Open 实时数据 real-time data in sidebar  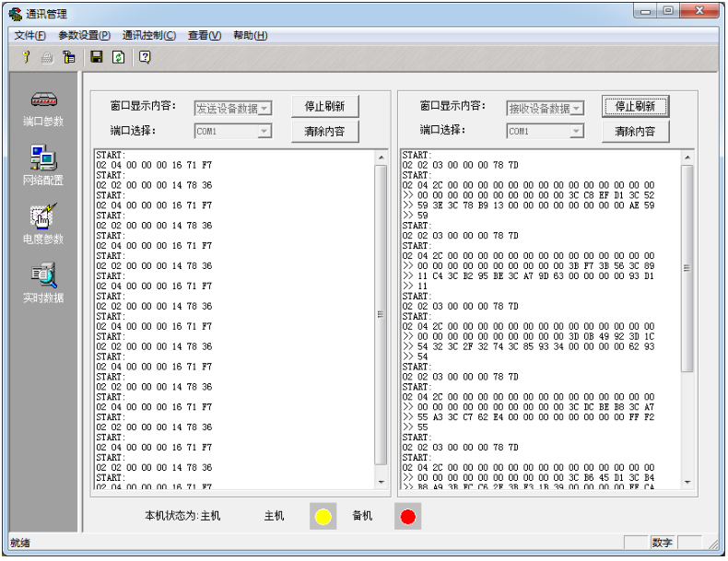tap(43, 284)
